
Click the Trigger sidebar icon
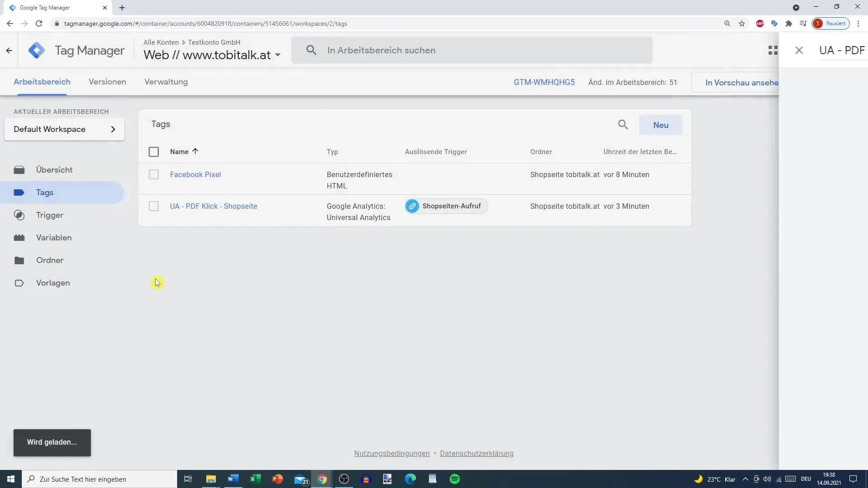pyautogui.click(x=19, y=215)
